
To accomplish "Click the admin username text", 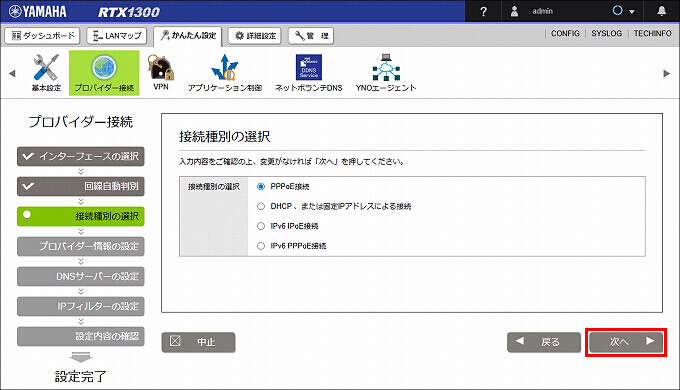I will click(543, 11).
